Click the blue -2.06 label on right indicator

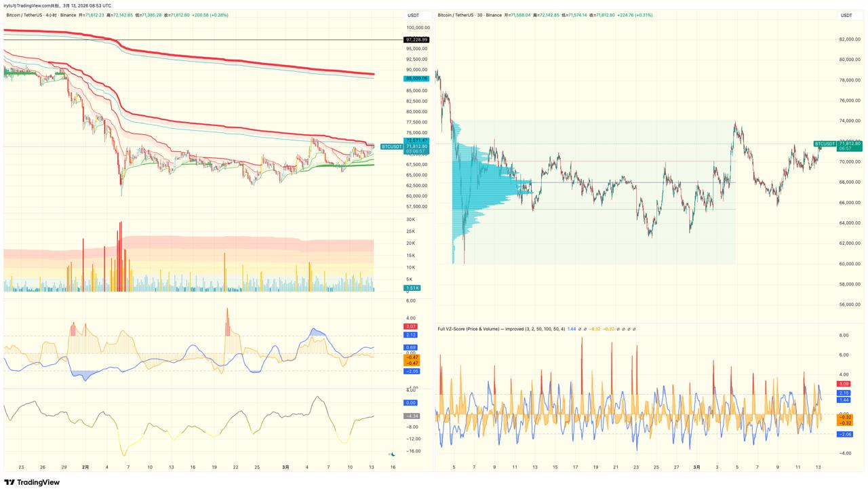coord(844,434)
